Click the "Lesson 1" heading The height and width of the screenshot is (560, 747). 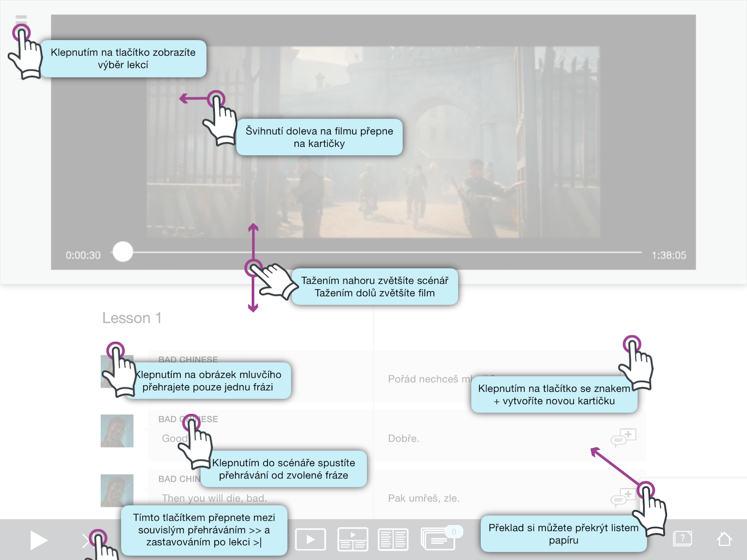131,318
